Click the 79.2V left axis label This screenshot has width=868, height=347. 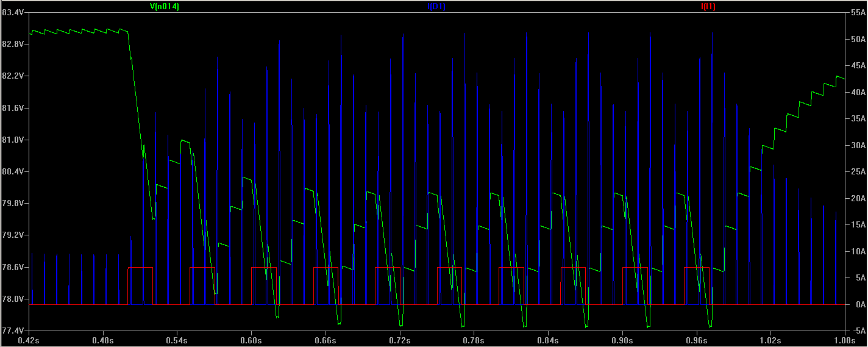coord(13,235)
